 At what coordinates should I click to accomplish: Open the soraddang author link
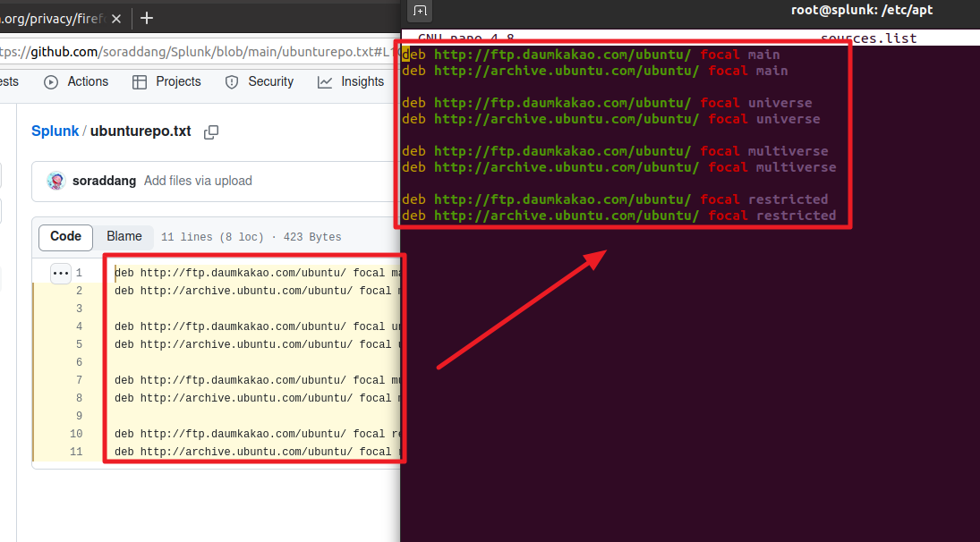105,181
